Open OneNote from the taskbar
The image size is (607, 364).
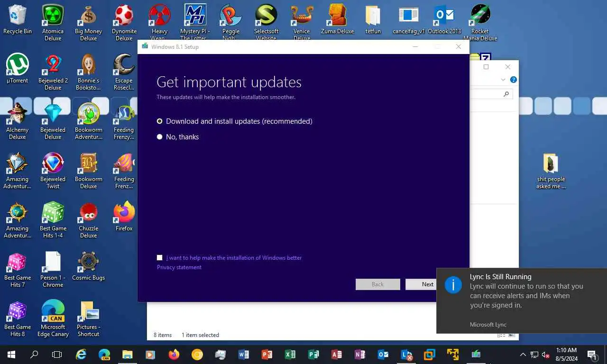pyautogui.click(x=360, y=355)
